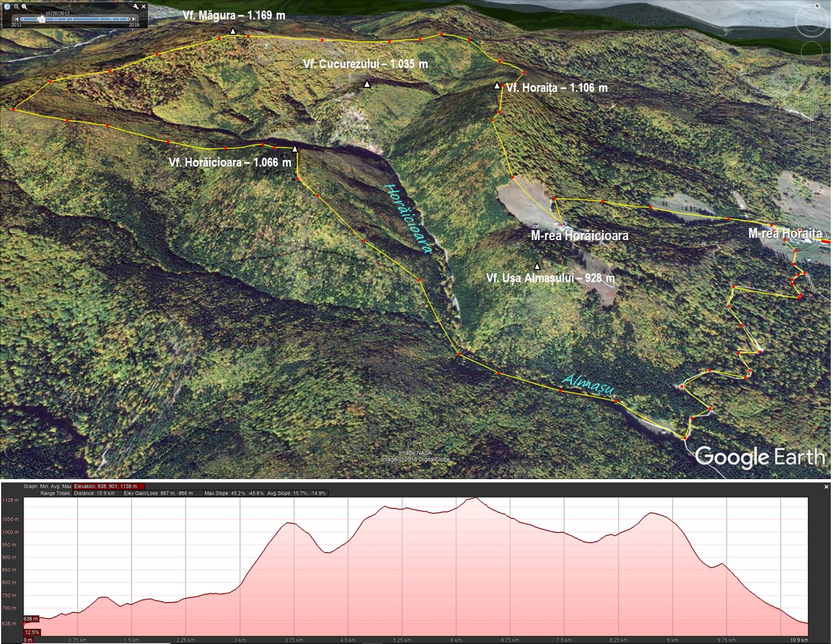Toggle the Elevation min/avg/max graph button

109,486
